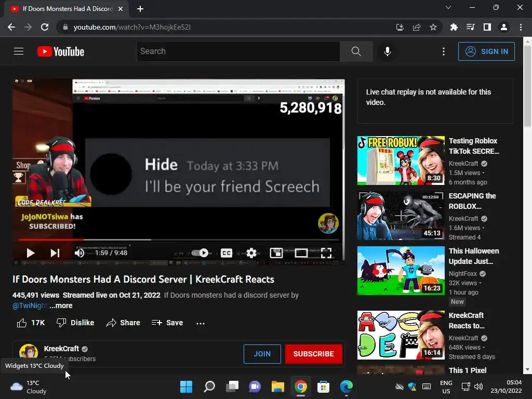Open Windows Start menu
This screenshot has width=532, height=399.
[186, 387]
